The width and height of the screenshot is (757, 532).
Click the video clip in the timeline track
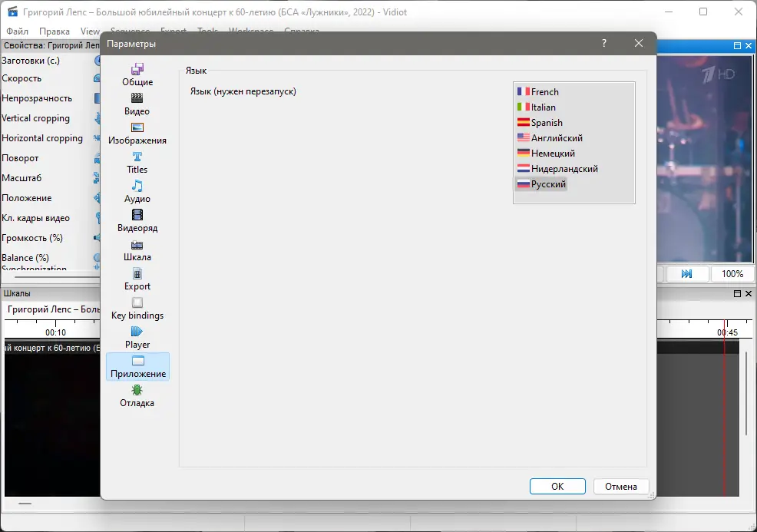click(x=52, y=418)
